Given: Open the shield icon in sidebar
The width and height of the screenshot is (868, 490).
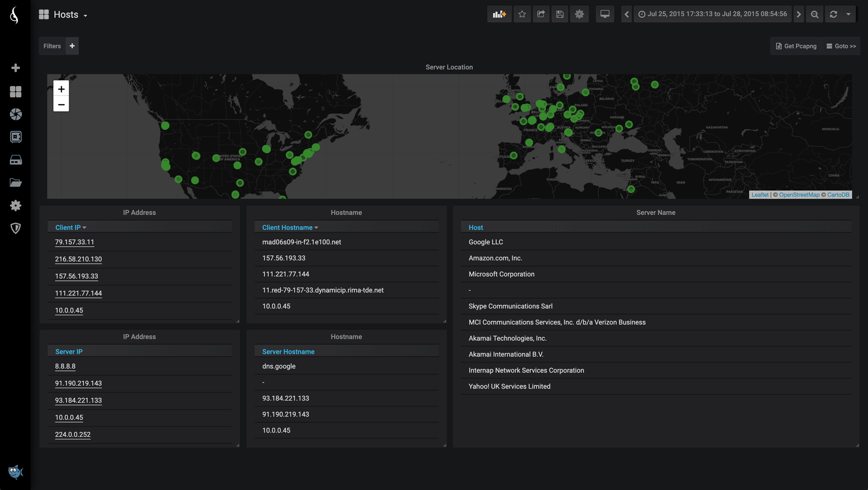Looking at the screenshot, I should pyautogui.click(x=16, y=228).
